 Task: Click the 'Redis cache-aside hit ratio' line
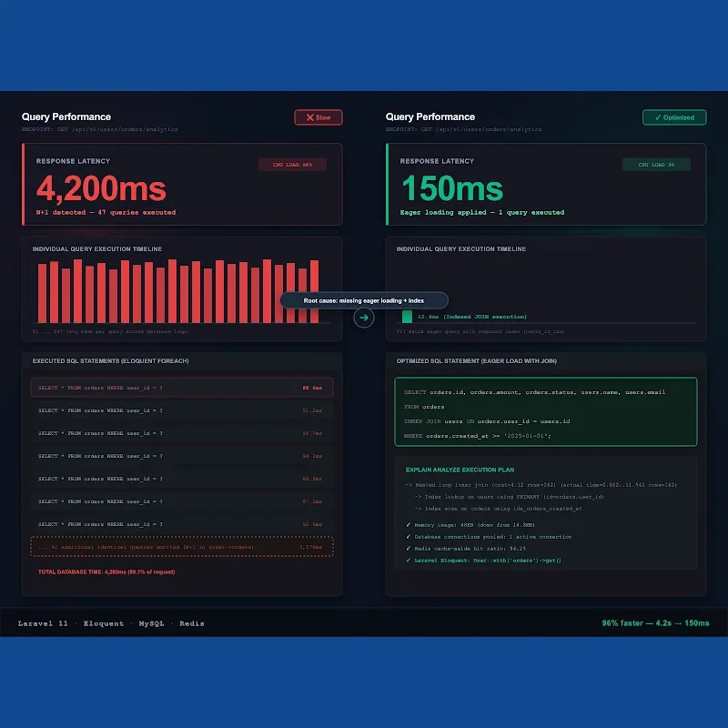(466, 549)
